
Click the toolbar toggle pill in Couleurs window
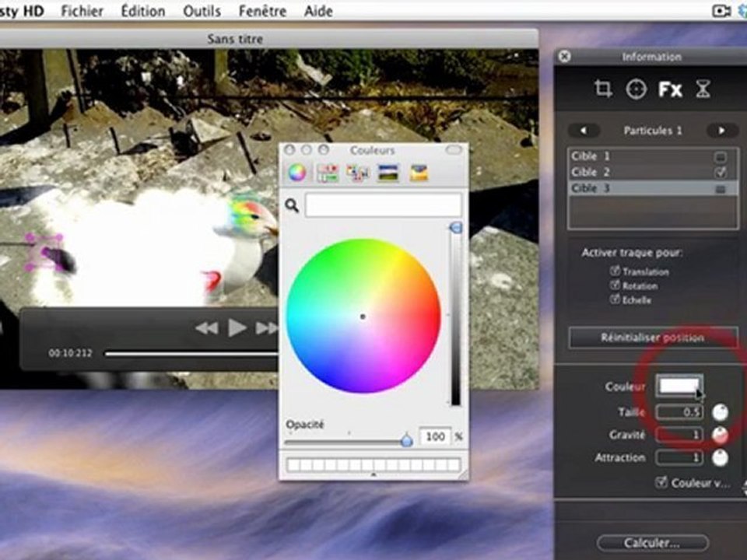454,150
